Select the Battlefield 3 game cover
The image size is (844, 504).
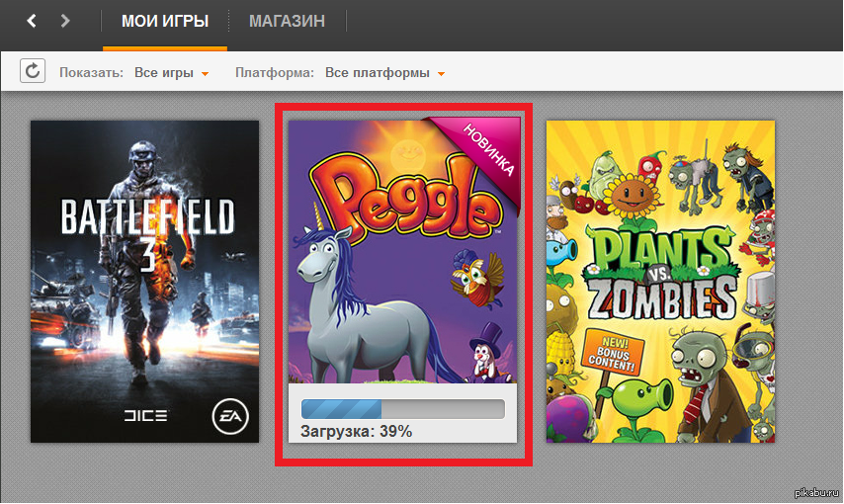point(145,281)
